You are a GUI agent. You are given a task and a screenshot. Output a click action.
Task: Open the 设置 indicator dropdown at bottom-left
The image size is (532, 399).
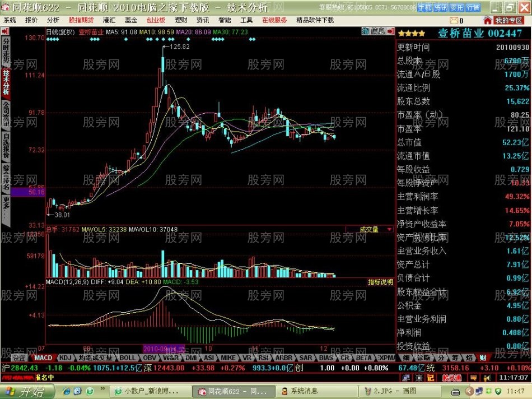coord(18,357)
